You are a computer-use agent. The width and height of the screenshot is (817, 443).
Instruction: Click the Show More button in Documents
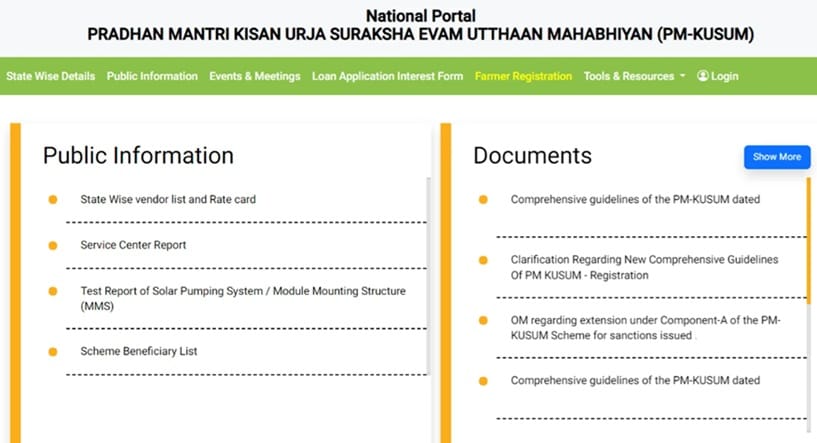click(777, 157)
